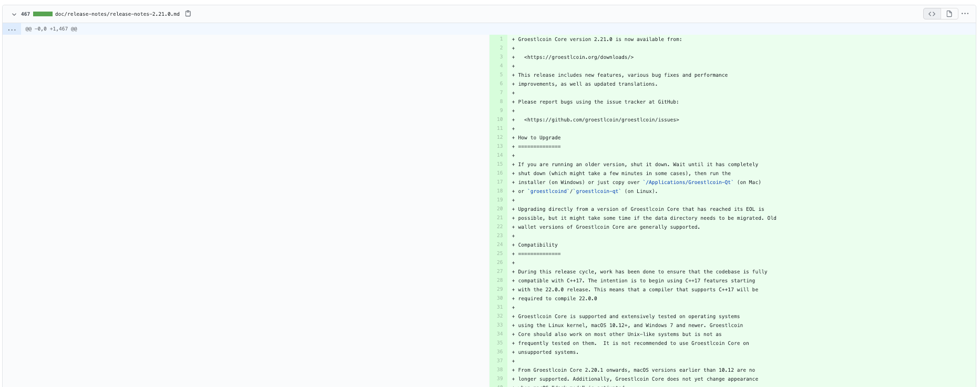
Task: Copy the file path to clipboard
Action: coord(188,14)
